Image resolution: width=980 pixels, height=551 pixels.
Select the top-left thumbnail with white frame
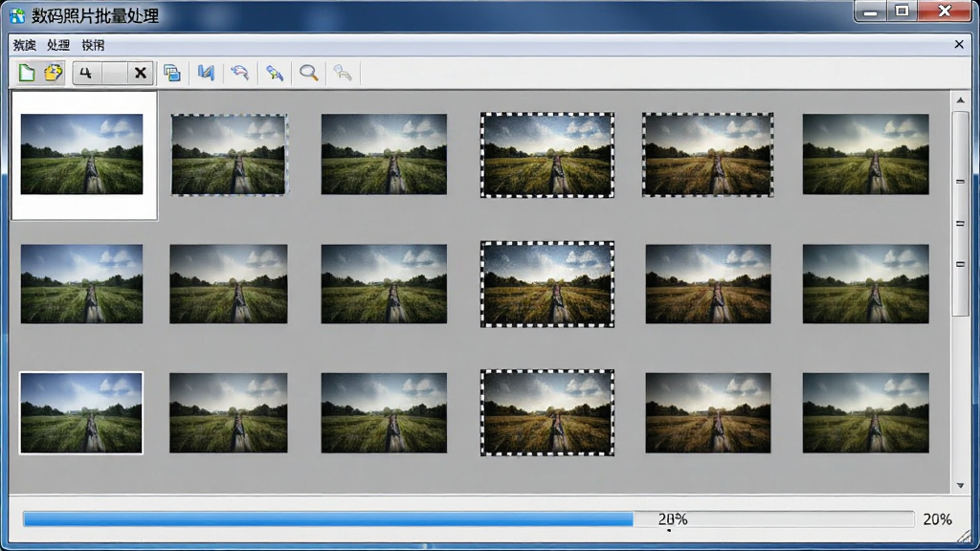coord(82,154)
